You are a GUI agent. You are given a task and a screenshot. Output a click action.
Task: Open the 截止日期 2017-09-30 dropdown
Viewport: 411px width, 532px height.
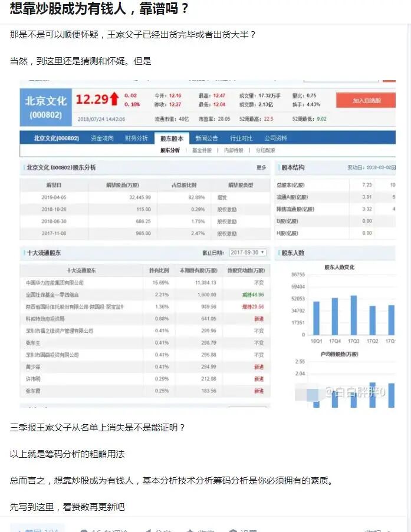tap(247, 252)
